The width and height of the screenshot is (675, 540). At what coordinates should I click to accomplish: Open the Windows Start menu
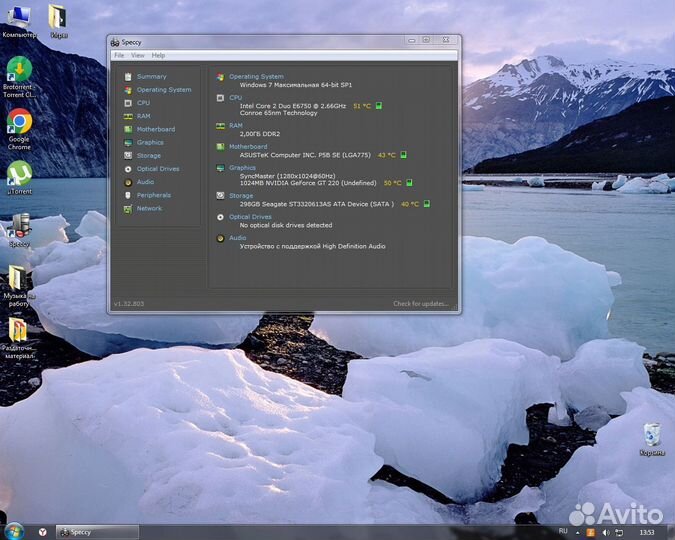point(14,531)
